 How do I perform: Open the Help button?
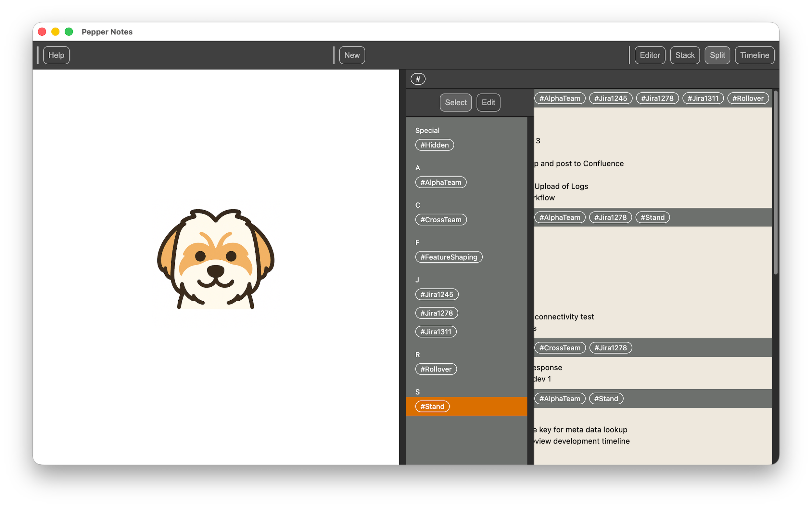tap(56, 55)
